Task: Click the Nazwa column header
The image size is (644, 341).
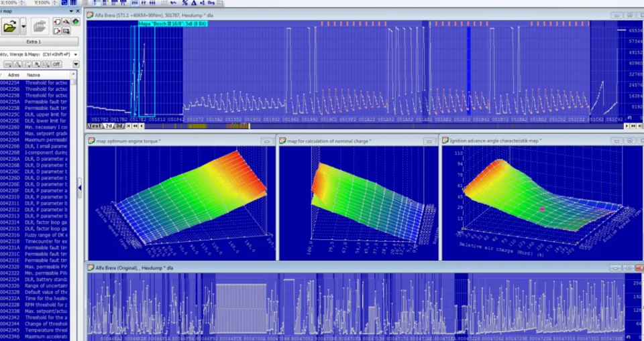Action: 34,75
